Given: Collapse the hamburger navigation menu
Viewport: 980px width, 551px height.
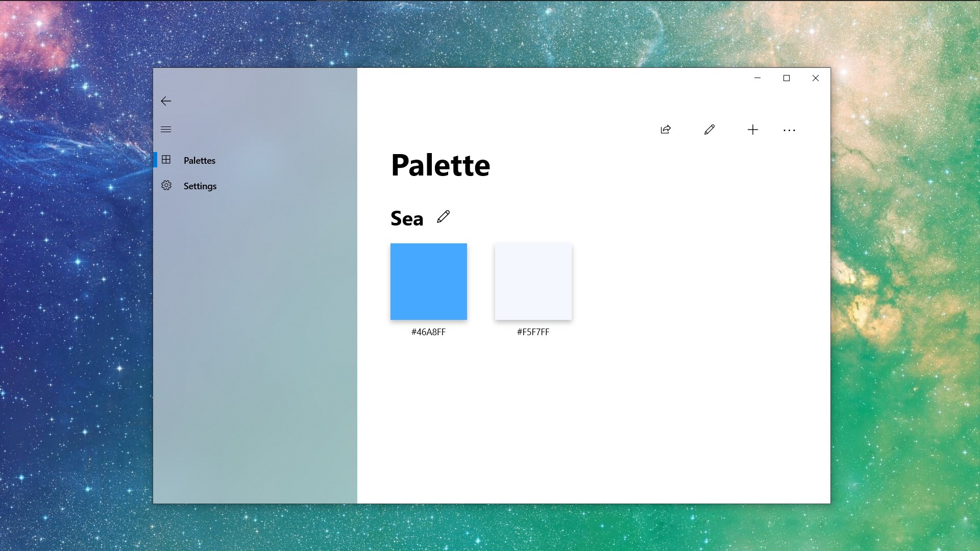Looking at the screenshot, I should click(166, 130).
